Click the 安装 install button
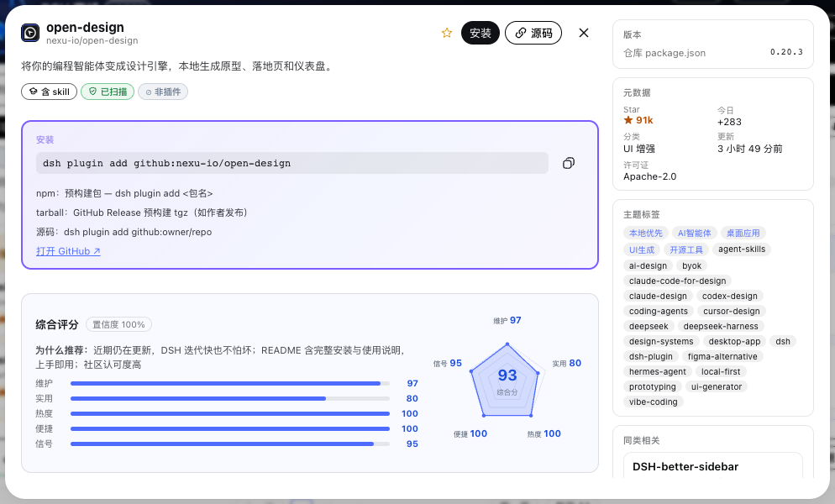 pos(481,33)
